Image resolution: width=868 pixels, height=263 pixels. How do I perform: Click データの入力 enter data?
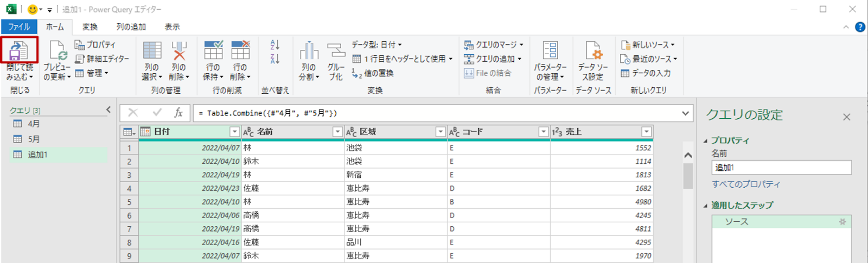[x=646, y=73]
